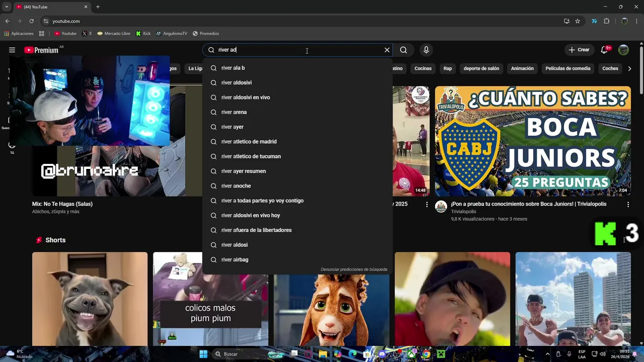The height and width of the screenshot is (362, 644).
Task: Select the Coches category chip
Action: 610,68
